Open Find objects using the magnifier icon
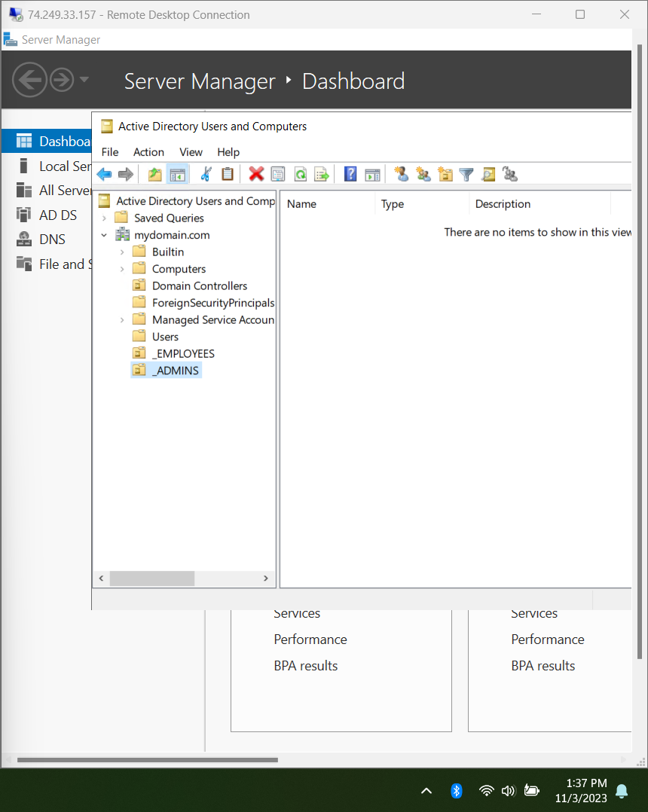 coord(488,174)
